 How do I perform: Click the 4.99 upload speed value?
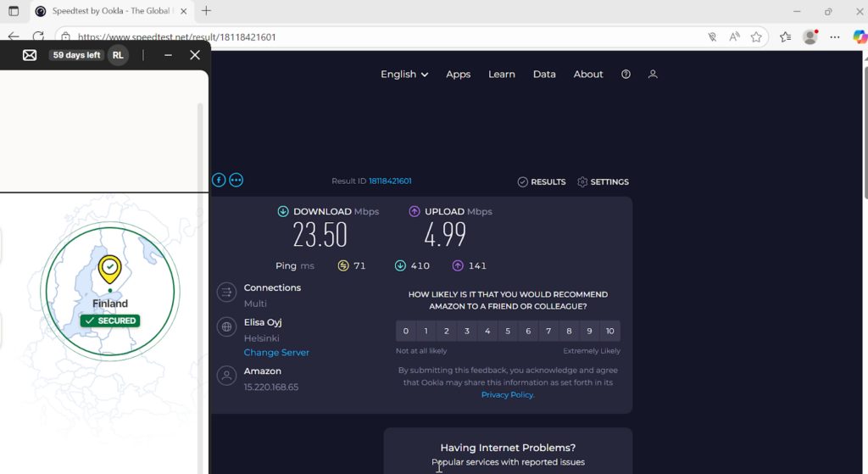coord(445,235)
